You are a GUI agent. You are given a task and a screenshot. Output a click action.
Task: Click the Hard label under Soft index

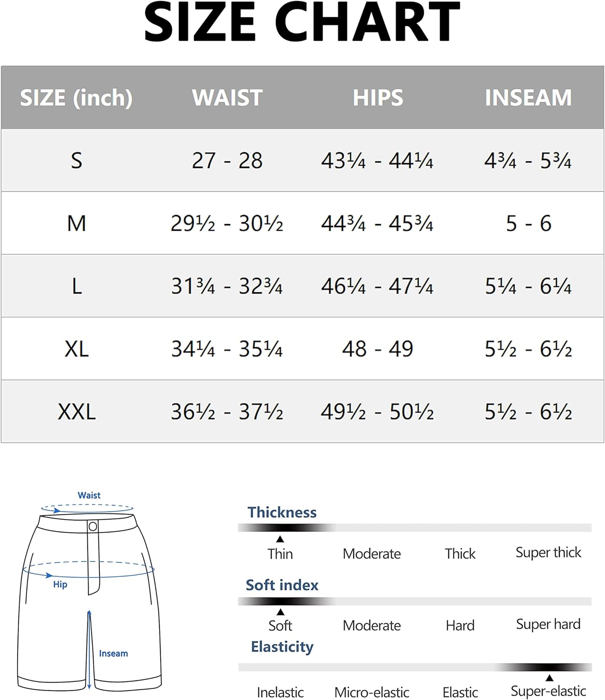pyautogui.click(x=460, y=625)
